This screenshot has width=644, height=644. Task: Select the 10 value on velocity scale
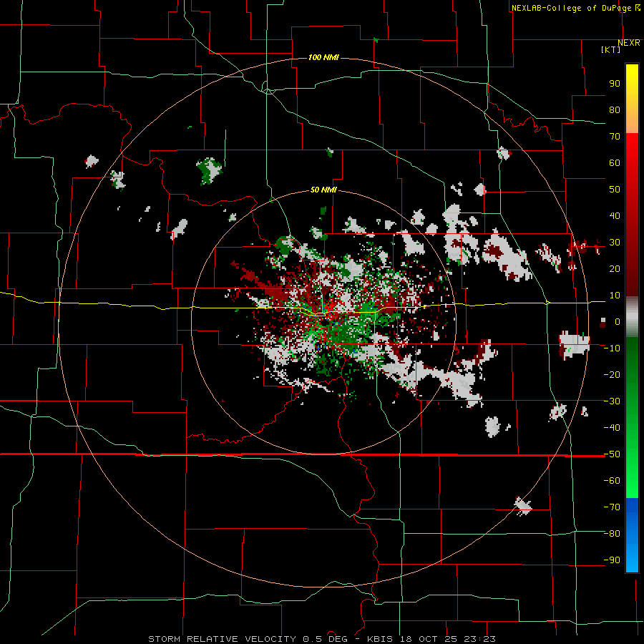(615, 296)
